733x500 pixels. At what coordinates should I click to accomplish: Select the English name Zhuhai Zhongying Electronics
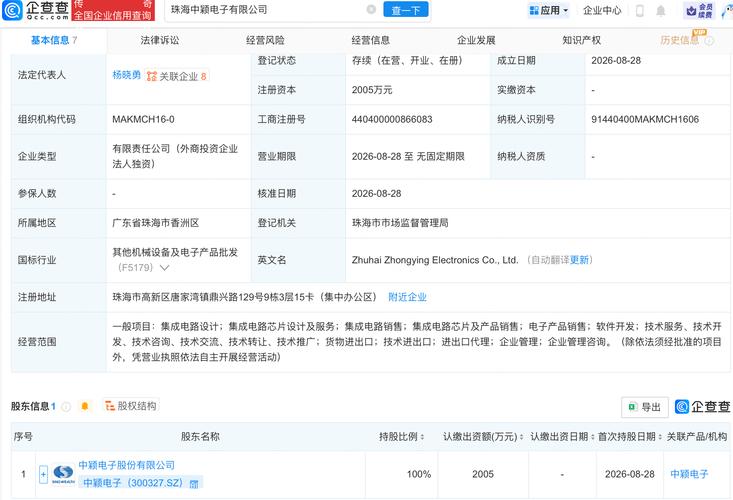pos(435,260)
